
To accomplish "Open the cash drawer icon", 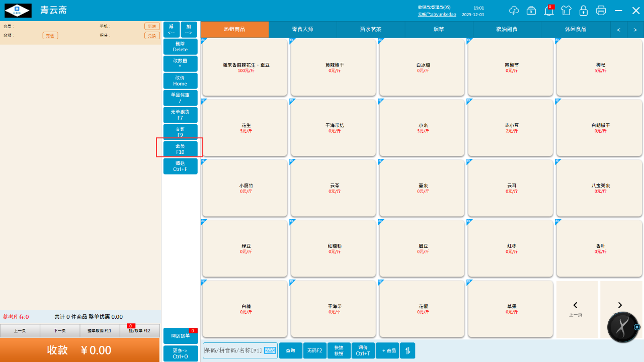I will click(531, 11).
